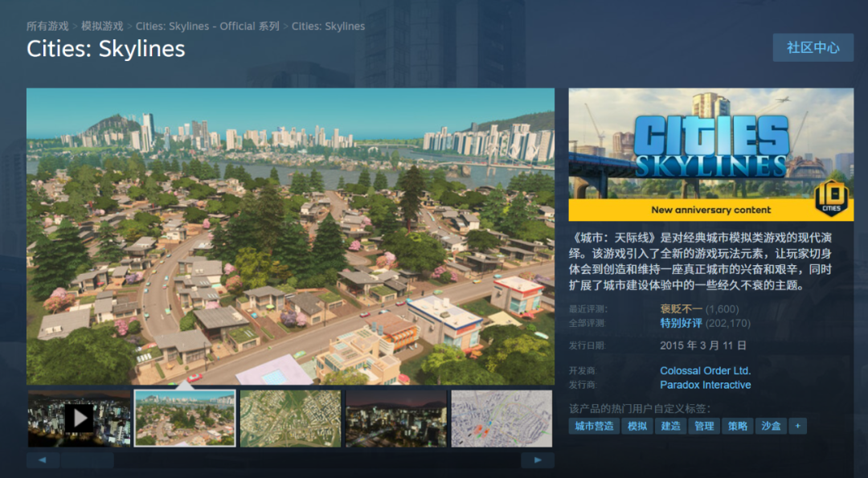The height and width of the screenshot is (478, 868).
Task: Select the suburban daytime screenshot thumbnail
Action: [185, 419]
